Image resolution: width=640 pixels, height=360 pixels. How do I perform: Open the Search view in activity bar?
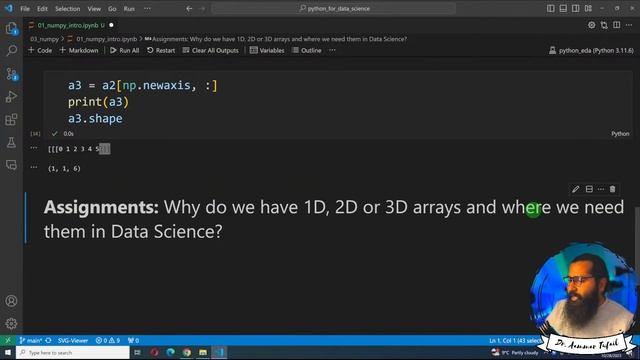point(11,51)
